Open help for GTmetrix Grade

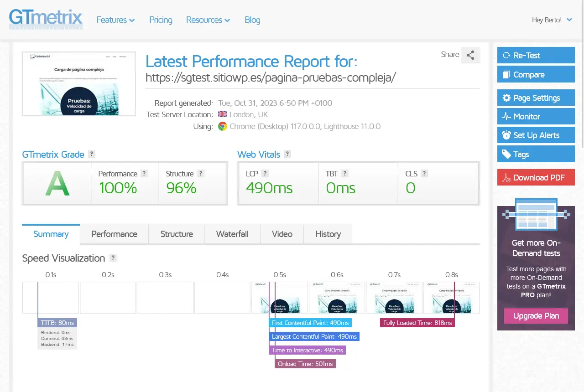tap(92, 154)
